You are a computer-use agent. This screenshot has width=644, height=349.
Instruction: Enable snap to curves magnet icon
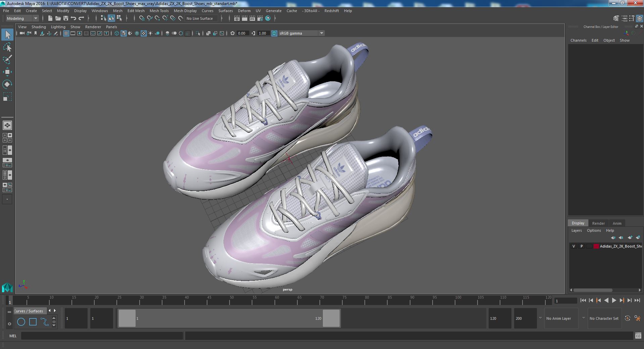tap(150, 18)
